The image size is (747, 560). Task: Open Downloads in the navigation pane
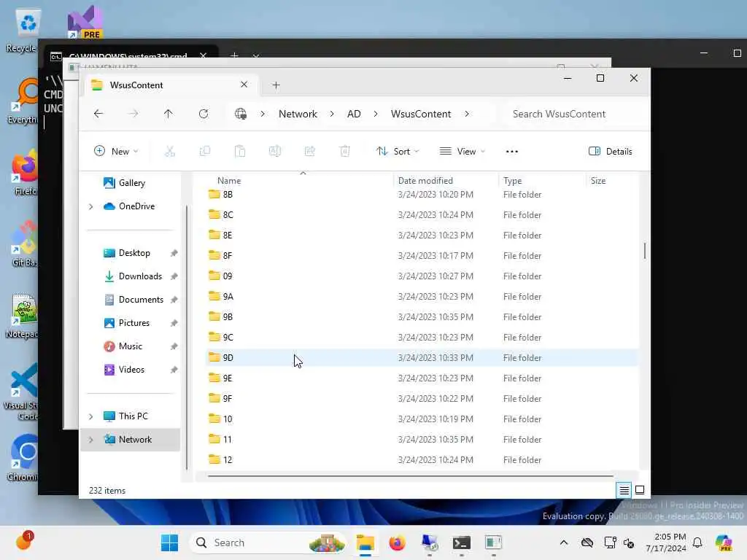coord(140,276)
